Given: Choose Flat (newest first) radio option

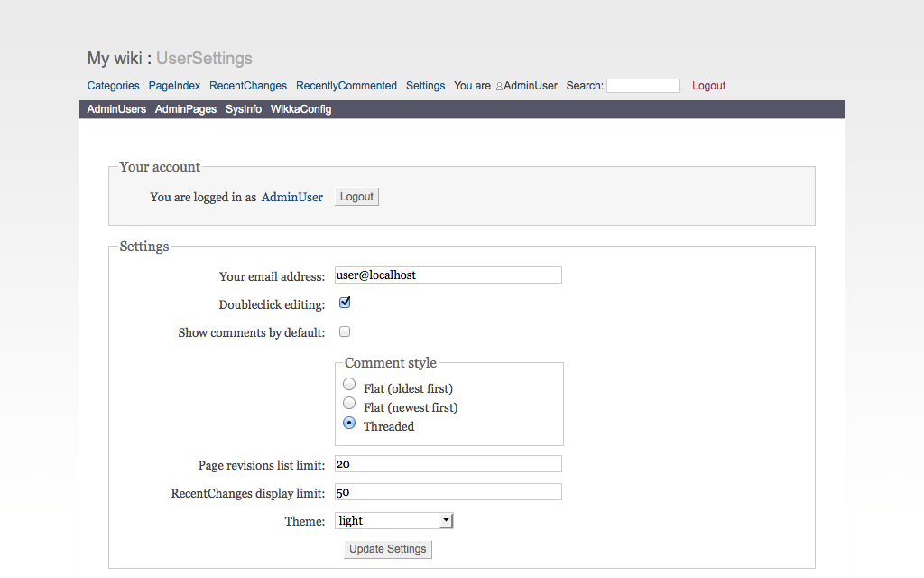Looking at the screenshot, I should 349,404.
